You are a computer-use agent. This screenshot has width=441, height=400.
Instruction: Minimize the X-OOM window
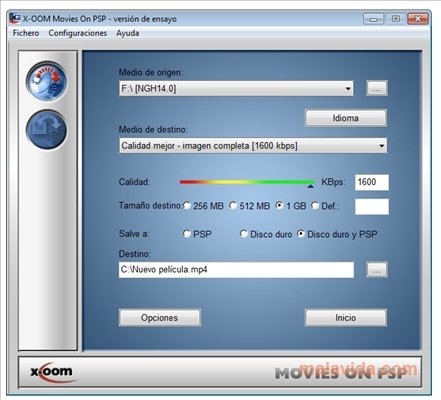374,19
